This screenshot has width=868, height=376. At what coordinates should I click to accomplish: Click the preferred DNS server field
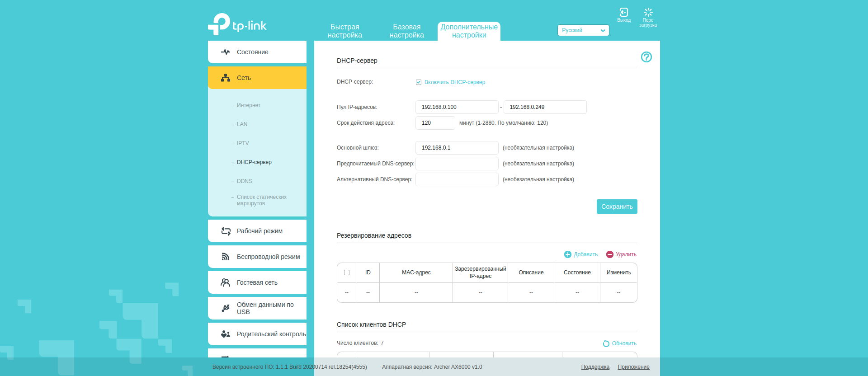[457, 164]
